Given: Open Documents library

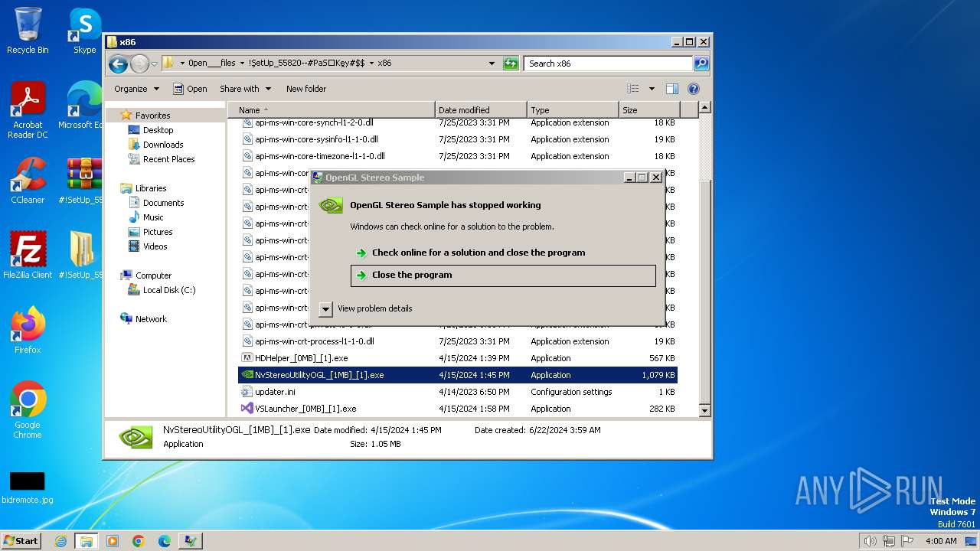Looking at the screenshot, I should click(155, 203).
